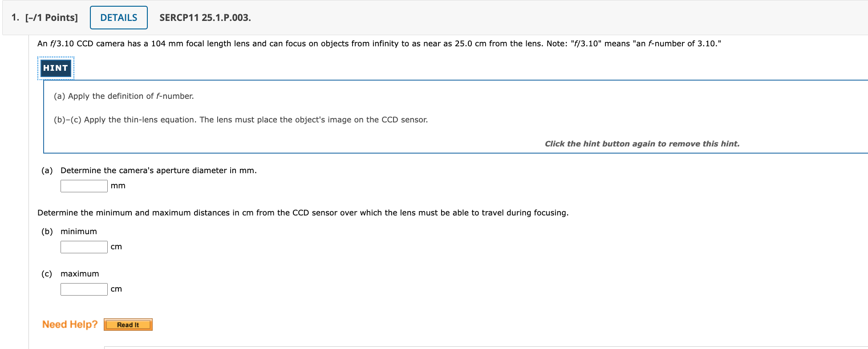
Task: Select the maximum distance answer field
Action: point(84,289)
